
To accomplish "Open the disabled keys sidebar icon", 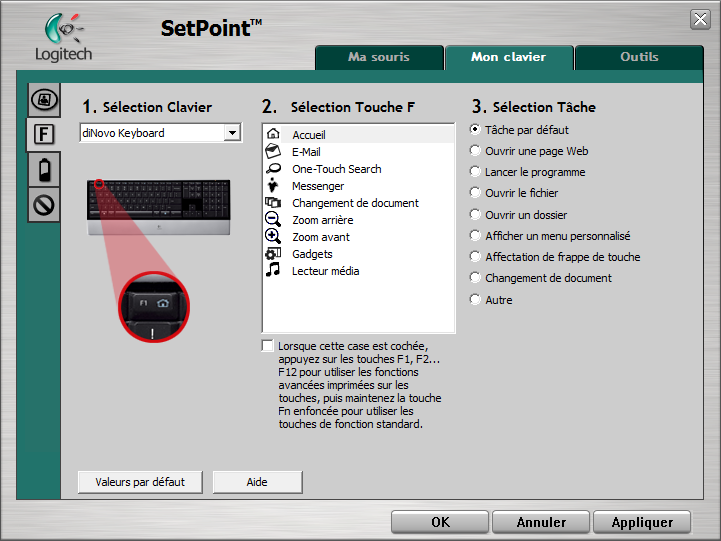I will pos(44,205).
